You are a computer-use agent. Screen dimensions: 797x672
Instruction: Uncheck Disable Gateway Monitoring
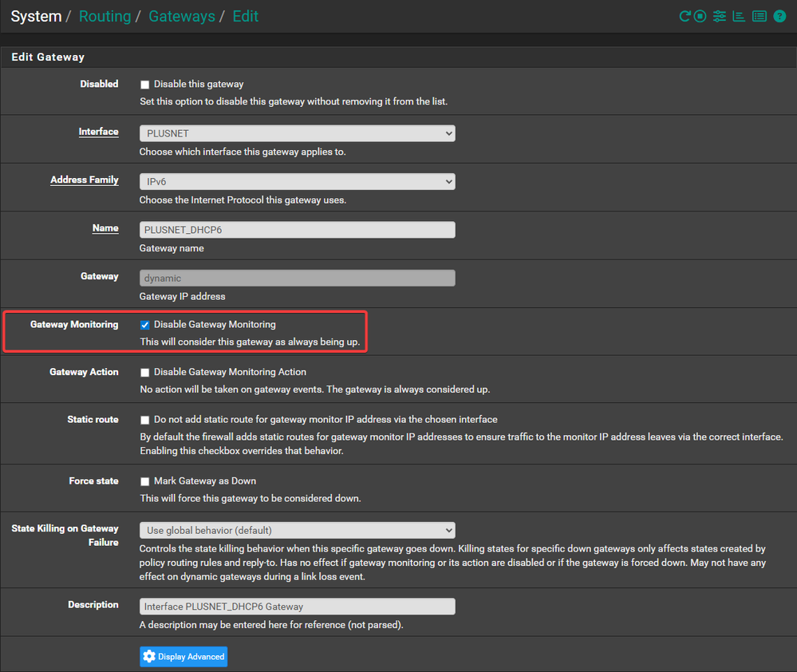[x=144, y=325]
